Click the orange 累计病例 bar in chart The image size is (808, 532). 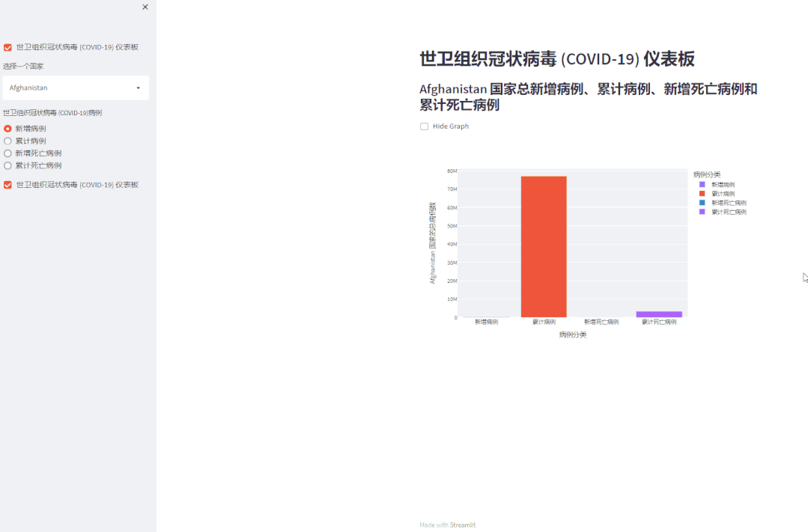[x=543, y=247]
